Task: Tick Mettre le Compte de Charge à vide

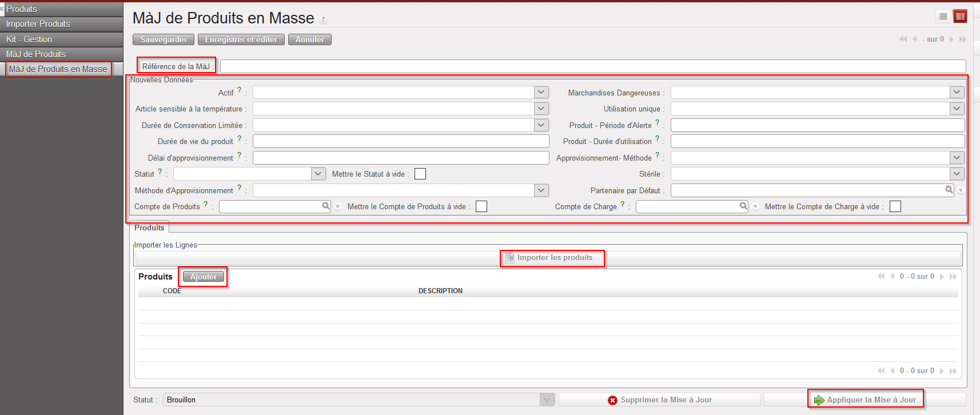Action: pos(895,206)
